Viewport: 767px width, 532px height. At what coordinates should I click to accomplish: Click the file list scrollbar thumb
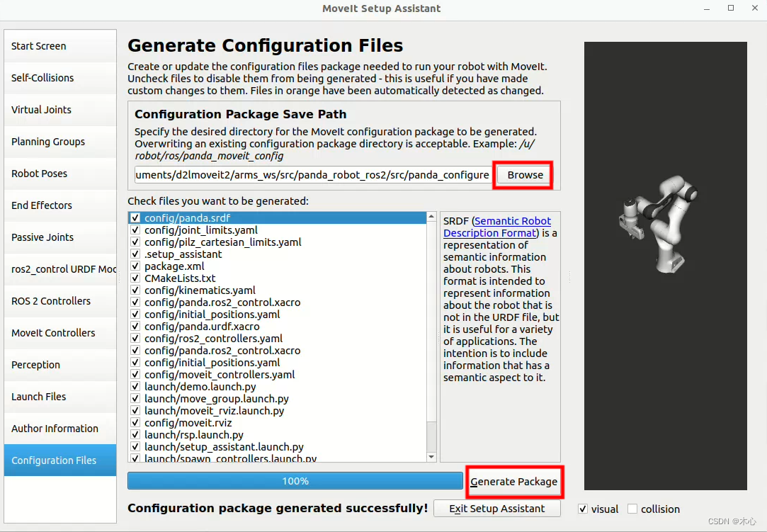pos(431,321)
